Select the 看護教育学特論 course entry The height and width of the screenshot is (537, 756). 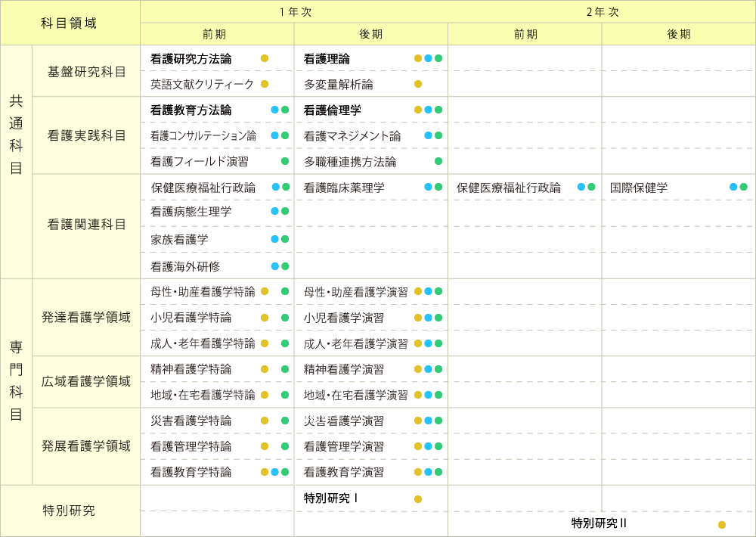point(191,472)
